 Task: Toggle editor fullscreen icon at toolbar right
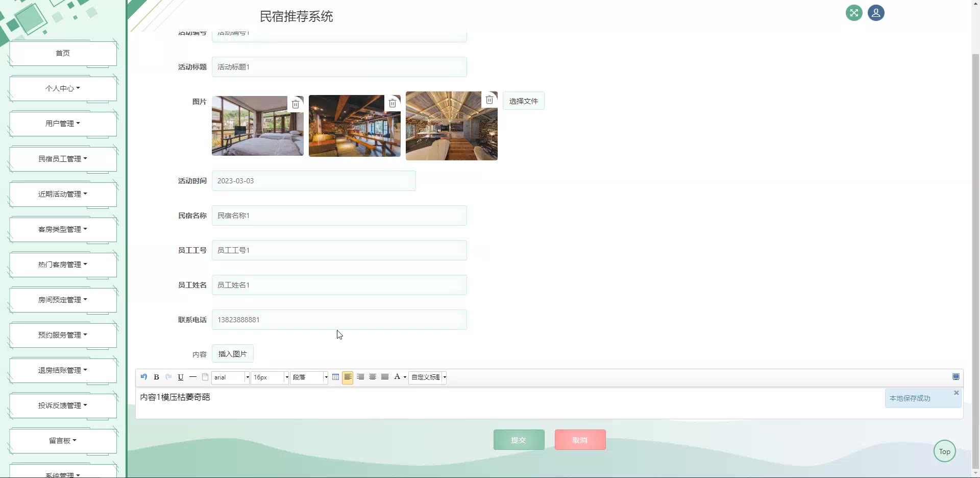(x=956, y=377)
